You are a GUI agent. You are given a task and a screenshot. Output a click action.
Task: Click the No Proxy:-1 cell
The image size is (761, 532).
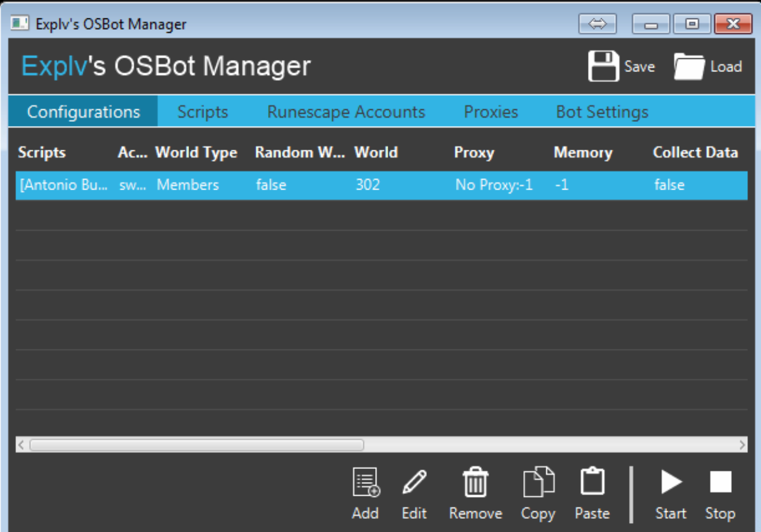[494, 185]
